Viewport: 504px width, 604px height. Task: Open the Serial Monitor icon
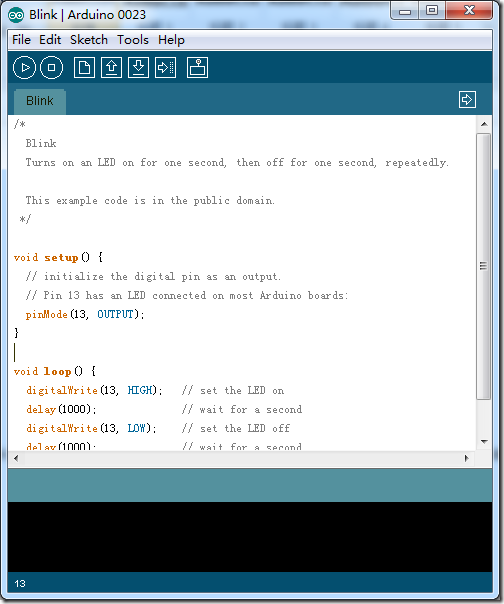pos(197,67)
